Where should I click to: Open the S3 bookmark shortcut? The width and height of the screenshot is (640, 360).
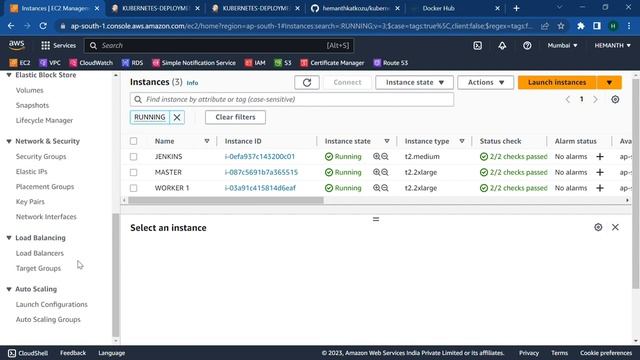(283, 63)
